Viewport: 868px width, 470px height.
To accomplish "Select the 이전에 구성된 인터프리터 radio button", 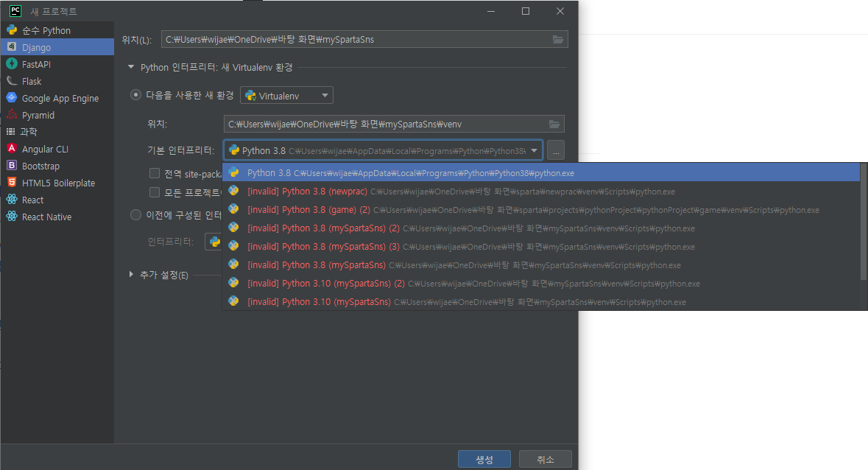I will click(135, 215).
